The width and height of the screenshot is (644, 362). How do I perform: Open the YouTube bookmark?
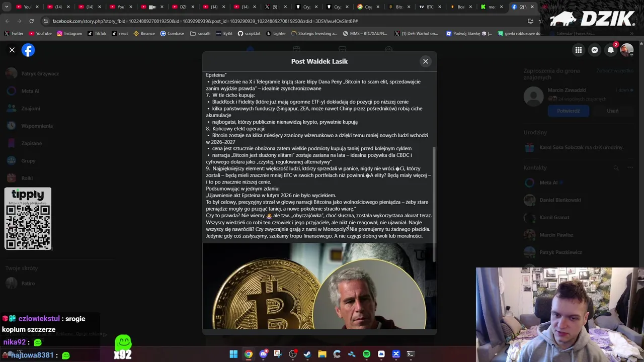coord(40,34)
